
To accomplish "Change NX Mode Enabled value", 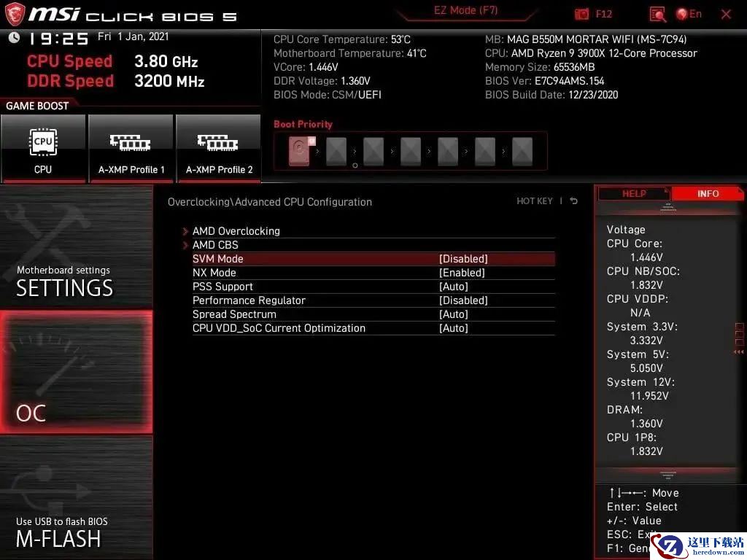I will [462, 273].
